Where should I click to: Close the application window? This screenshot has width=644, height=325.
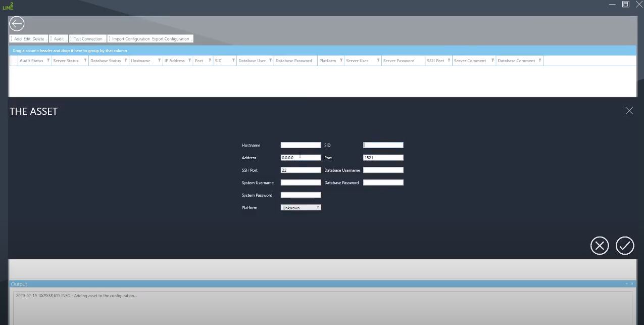point(639,4)
